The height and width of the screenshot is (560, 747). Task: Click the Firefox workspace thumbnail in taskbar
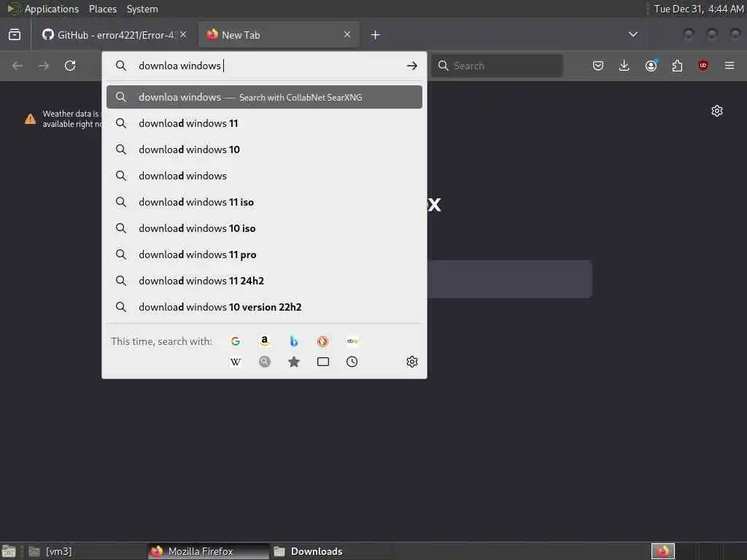[662, 551]
